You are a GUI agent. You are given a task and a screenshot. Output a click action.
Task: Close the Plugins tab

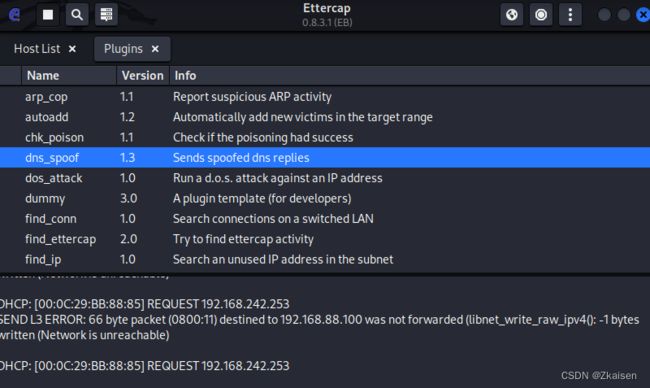click(x=155, y=49)
